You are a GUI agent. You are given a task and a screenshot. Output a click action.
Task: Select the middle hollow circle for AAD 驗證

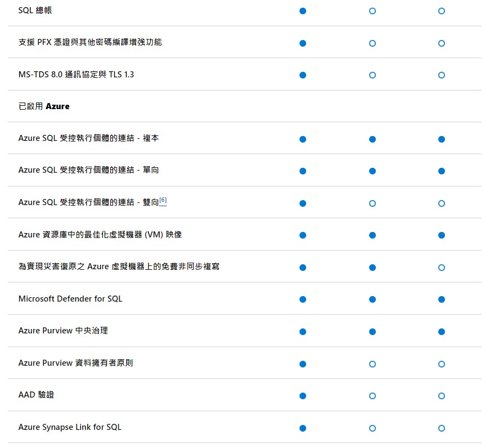pos(372,395)
